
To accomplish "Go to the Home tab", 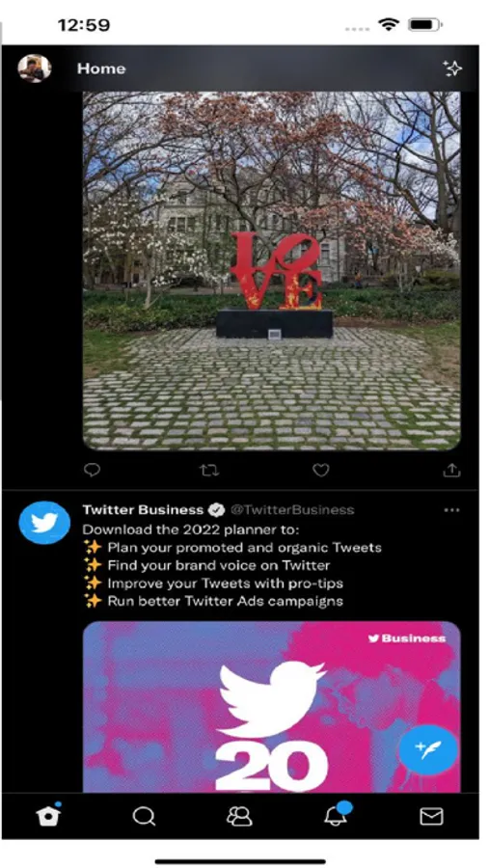I will pos(48,815).
